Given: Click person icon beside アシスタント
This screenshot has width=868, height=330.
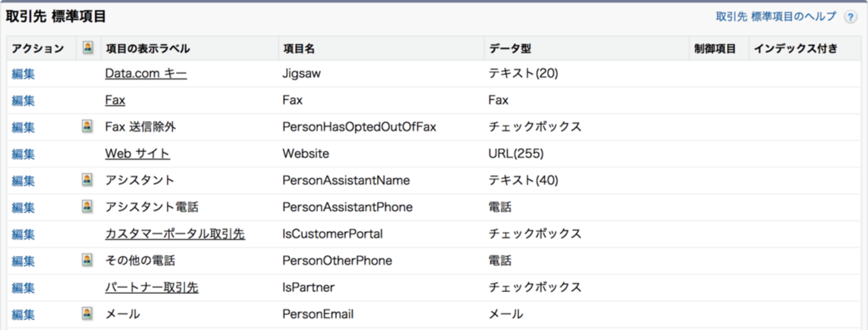Looking at the screenshot, I should 87,180.
